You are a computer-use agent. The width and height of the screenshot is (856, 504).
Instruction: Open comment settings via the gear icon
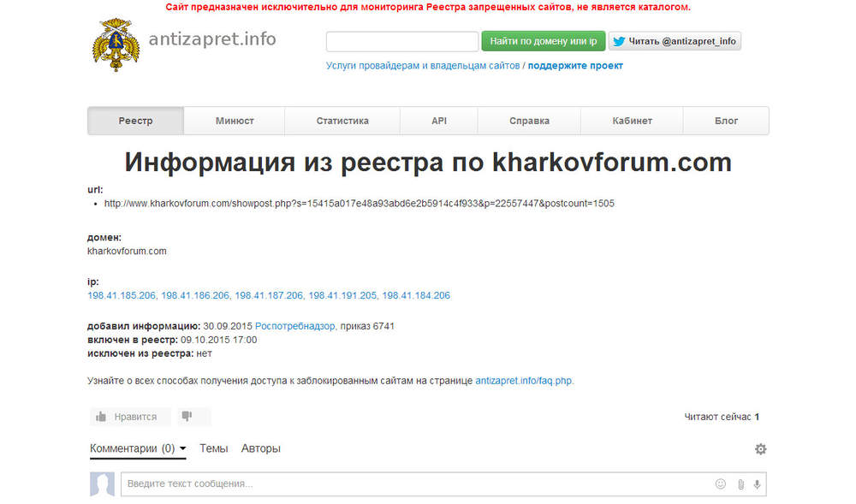760,449
